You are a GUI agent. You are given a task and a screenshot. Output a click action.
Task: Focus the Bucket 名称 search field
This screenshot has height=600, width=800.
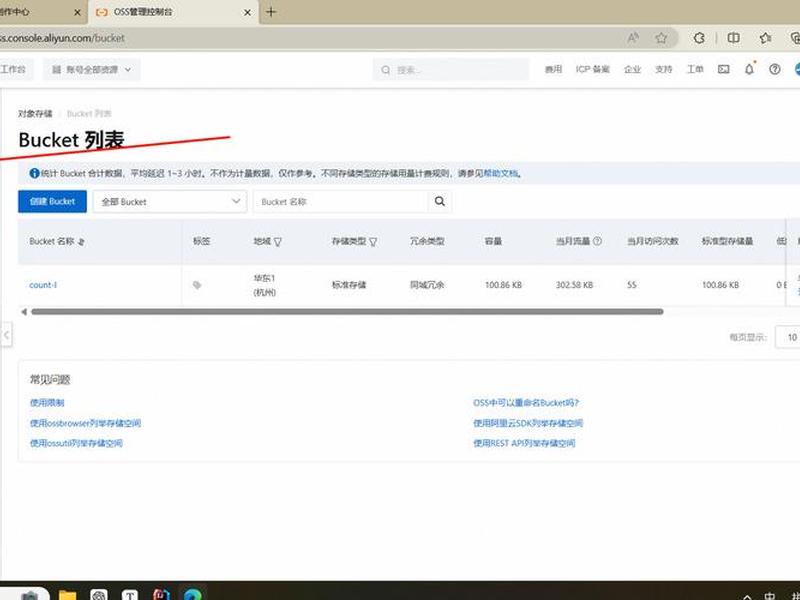coord(340,202)
